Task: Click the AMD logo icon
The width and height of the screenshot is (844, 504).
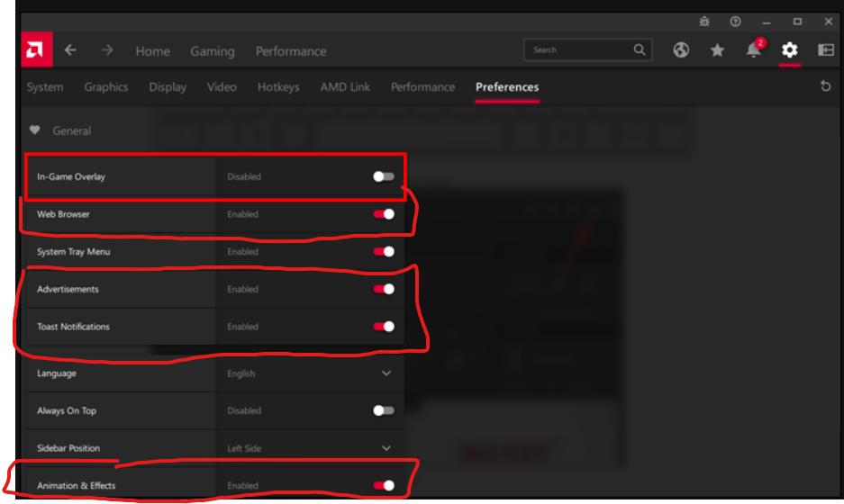Action: (x=37, y=49)
